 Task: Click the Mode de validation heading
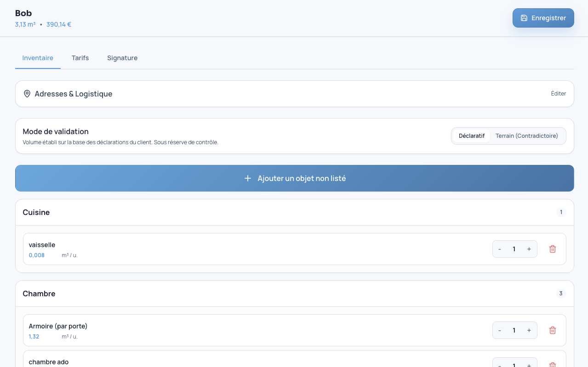coord(56,131)
